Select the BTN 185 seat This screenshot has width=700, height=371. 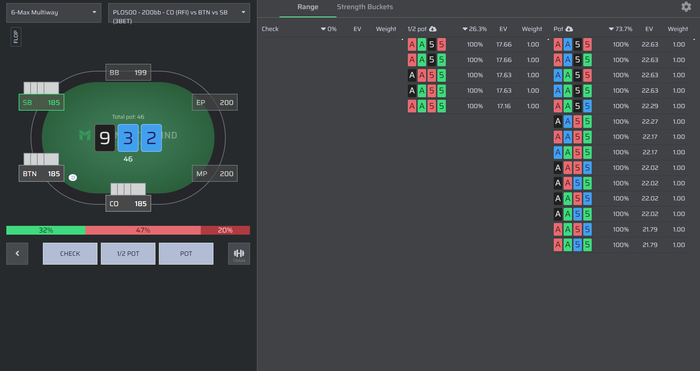click(42, 174)
